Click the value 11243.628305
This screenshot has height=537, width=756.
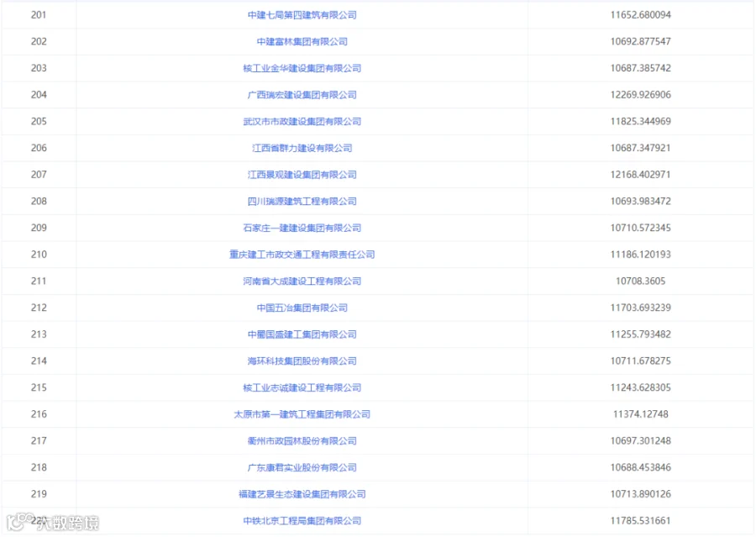coord(640,387)
